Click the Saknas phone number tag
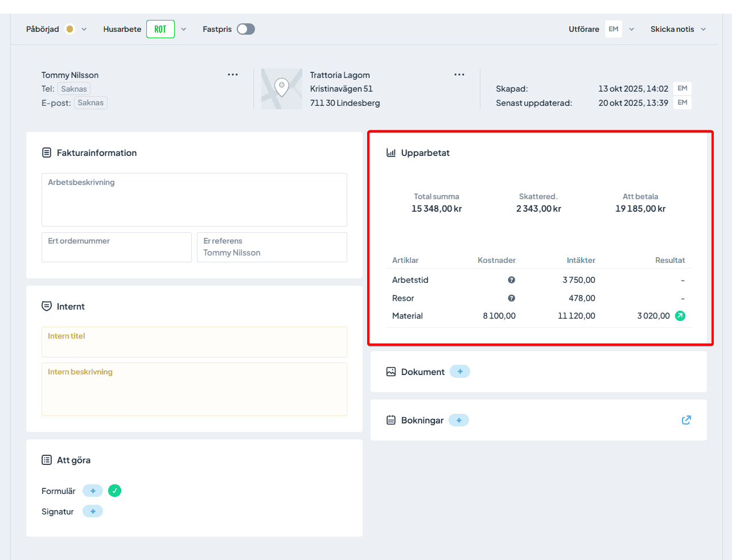The image size is (732, 560). tap(74, 89)
